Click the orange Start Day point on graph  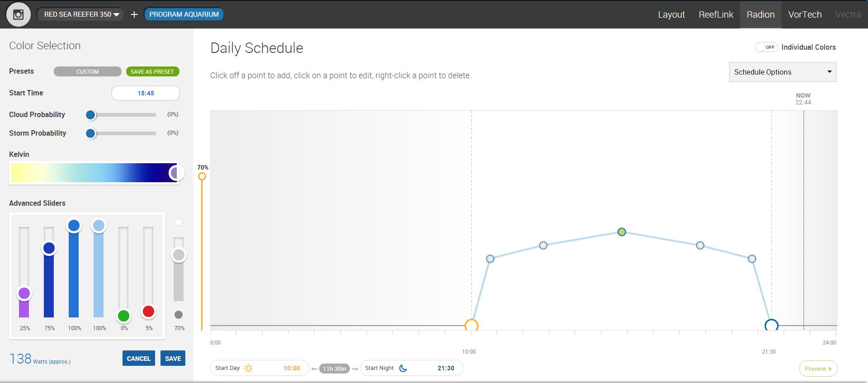(x=472, y=325)
